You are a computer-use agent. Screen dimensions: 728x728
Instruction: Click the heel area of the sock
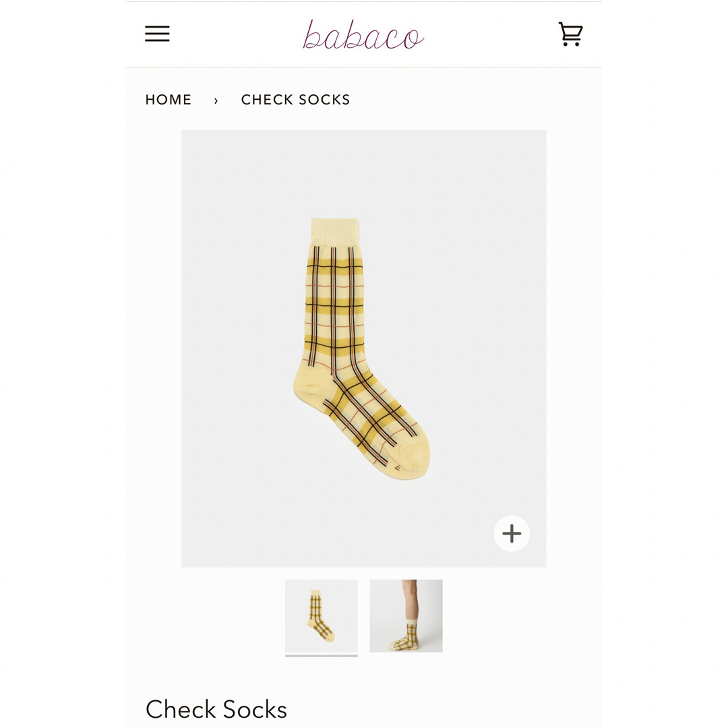point(309,385)
